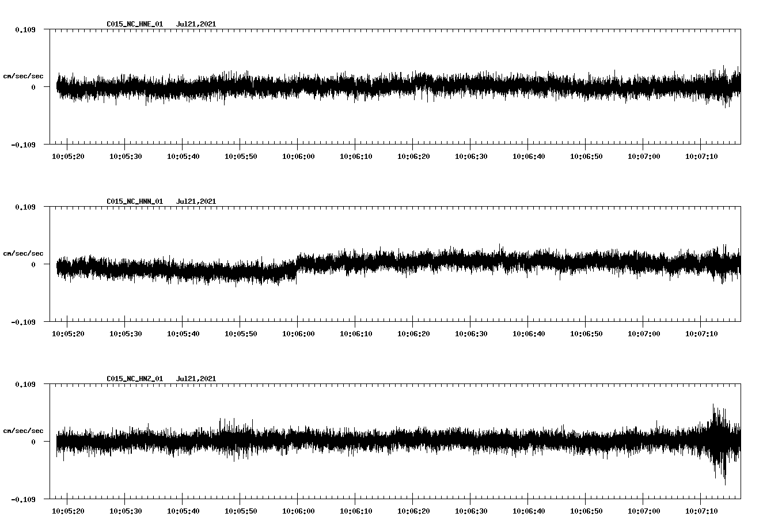This screenshot has width=782, height=532.
Task: Click the 10:05:20 time label under HNZ plot
Action: [68, 511]
